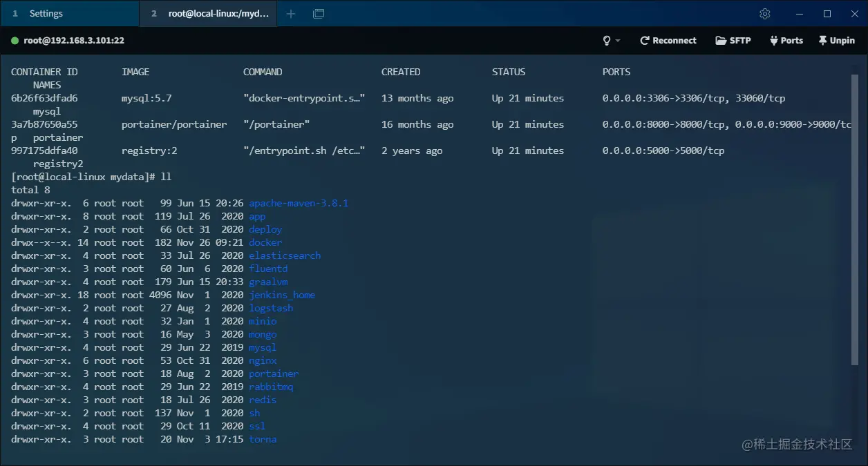
Task: Close the terminal window
Action: 855,14
